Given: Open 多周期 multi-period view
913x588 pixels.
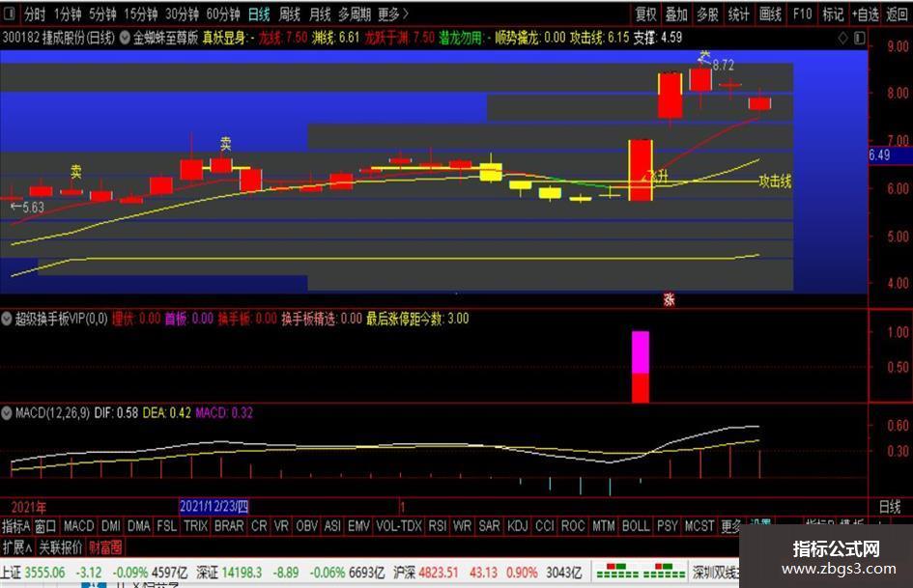Looking at the screenshot, I should pos(355,14).
